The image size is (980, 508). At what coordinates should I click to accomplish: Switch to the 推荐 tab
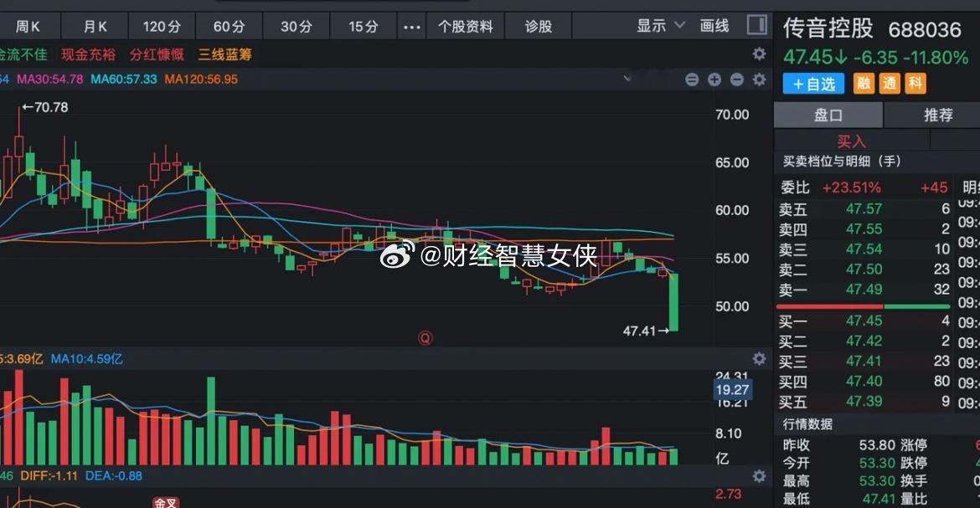point(937,115)
